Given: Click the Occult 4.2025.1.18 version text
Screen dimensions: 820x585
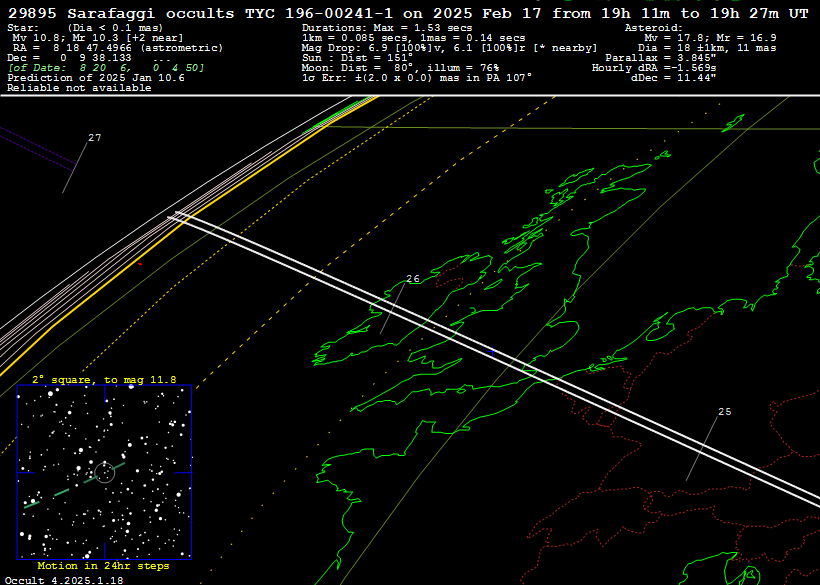Looking at the screenshot, I should coord(64,579).
